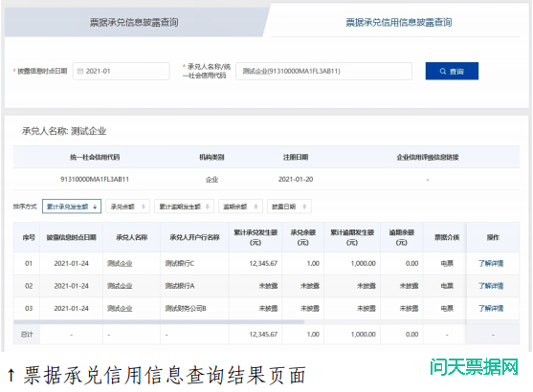533x392 pixels.
Task: Open the 披露信息时点日期 date picker field
Action: click(x=122, y=71)
